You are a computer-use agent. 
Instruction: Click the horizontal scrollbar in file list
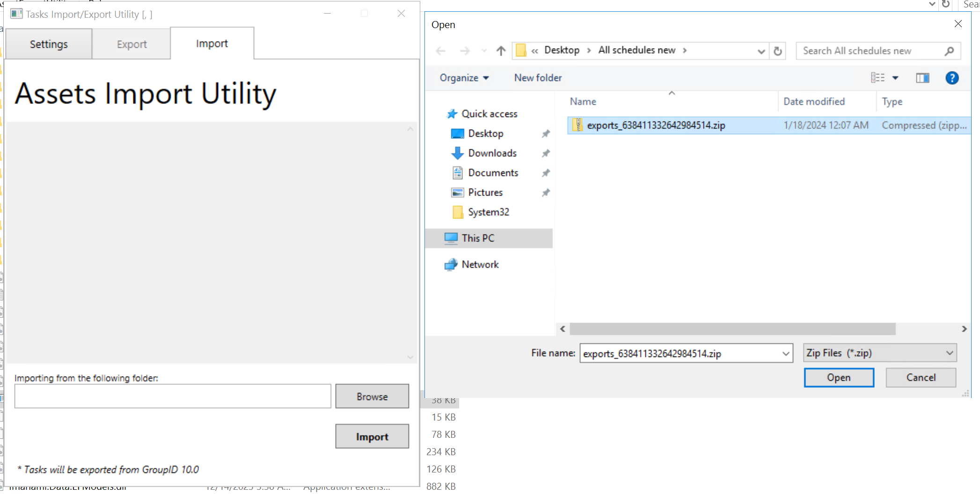click(x=732, y=329)
